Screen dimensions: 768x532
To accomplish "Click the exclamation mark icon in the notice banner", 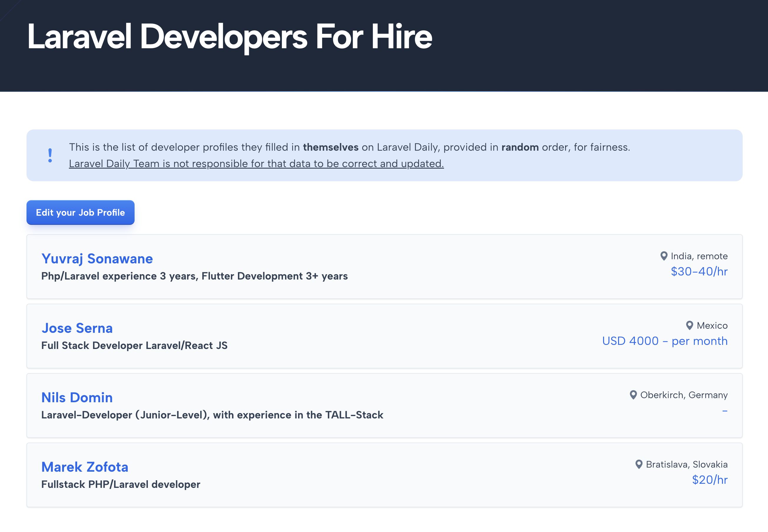I will click(x=50, y=155).
